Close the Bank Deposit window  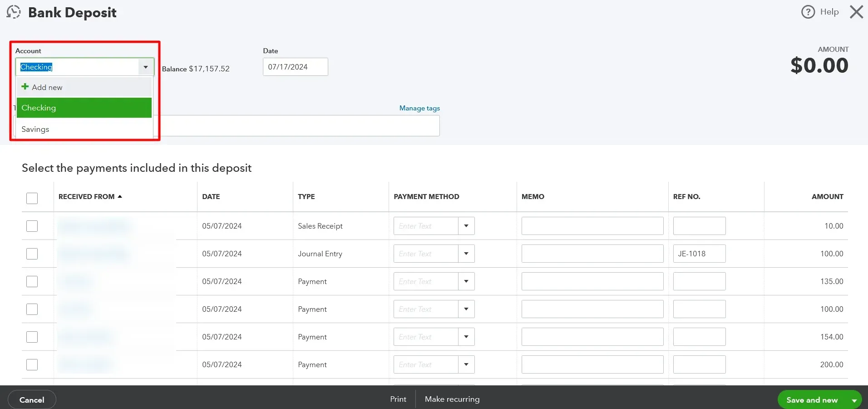tap(856, 12)
